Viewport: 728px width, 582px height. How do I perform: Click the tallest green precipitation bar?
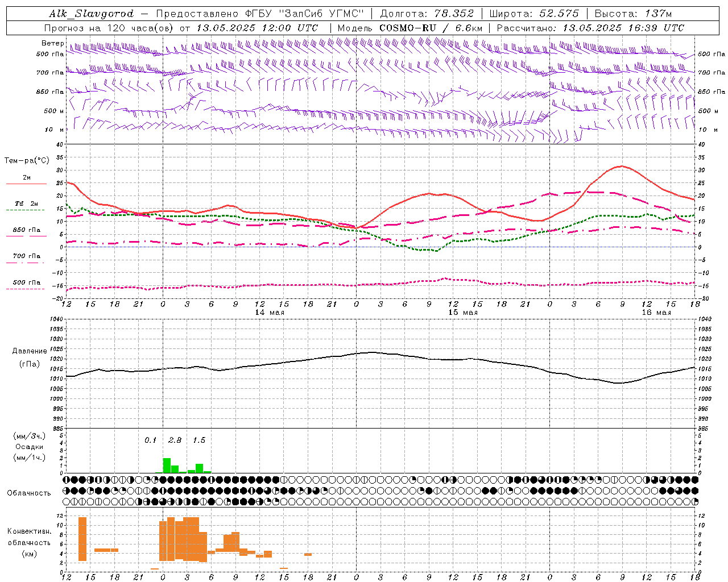coord(167,465)
